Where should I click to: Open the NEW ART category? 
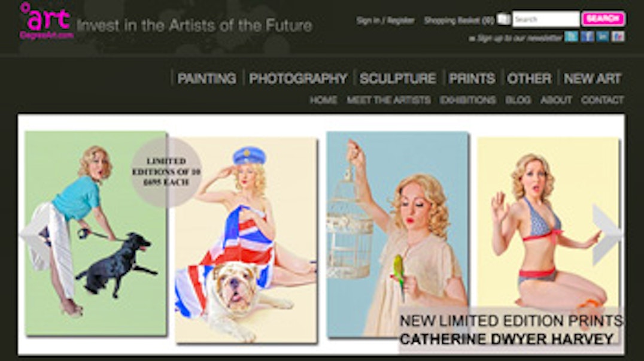pos(593,78)
